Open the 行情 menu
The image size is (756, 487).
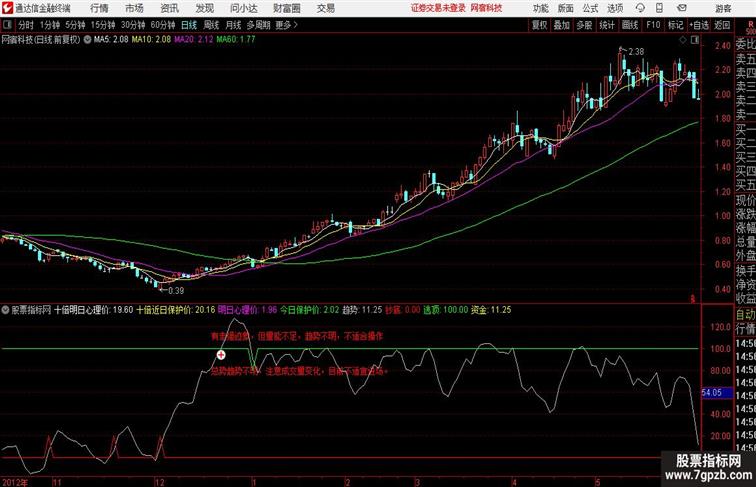coord(99,8)
